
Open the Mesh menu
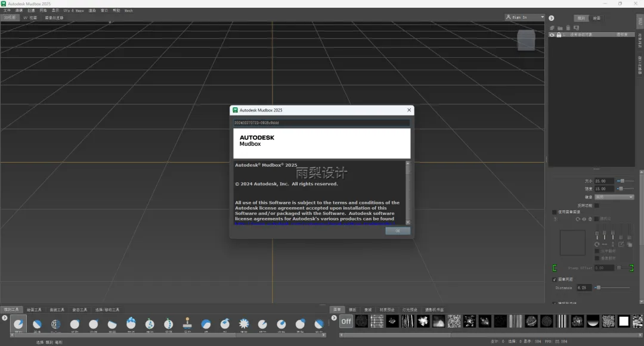pyautogui.click(x=129, y=11)
